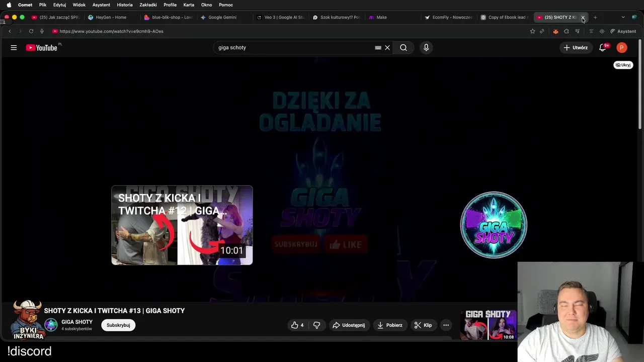The image size is (644, 362).
Task: Open the YouTube notifications bell
Action: (x=603, y=47)
